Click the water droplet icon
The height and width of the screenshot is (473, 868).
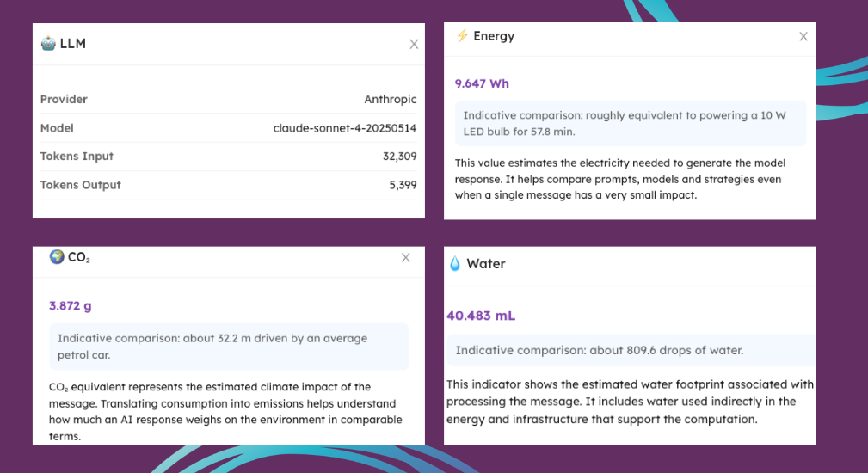pyautogui.click(x=455, y=264)
